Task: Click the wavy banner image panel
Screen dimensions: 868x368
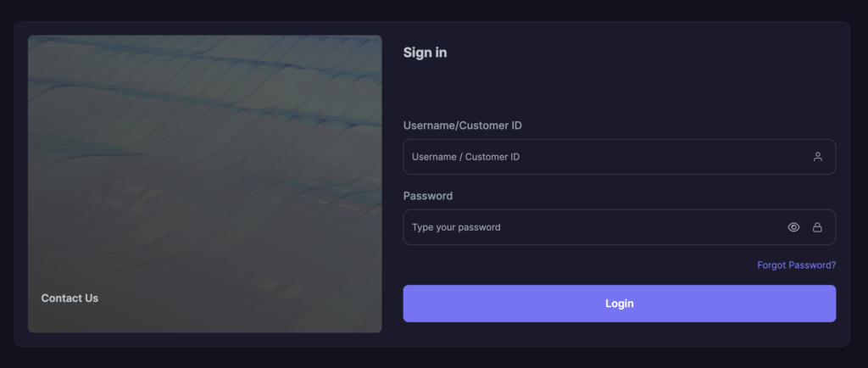Action: coord(204,170)
